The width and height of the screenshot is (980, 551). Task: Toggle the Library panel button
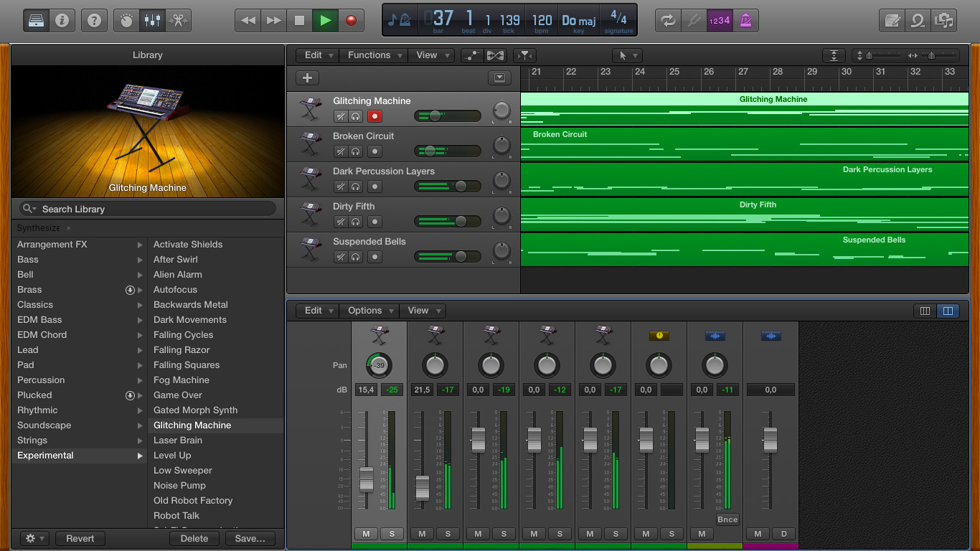point(36,20)
